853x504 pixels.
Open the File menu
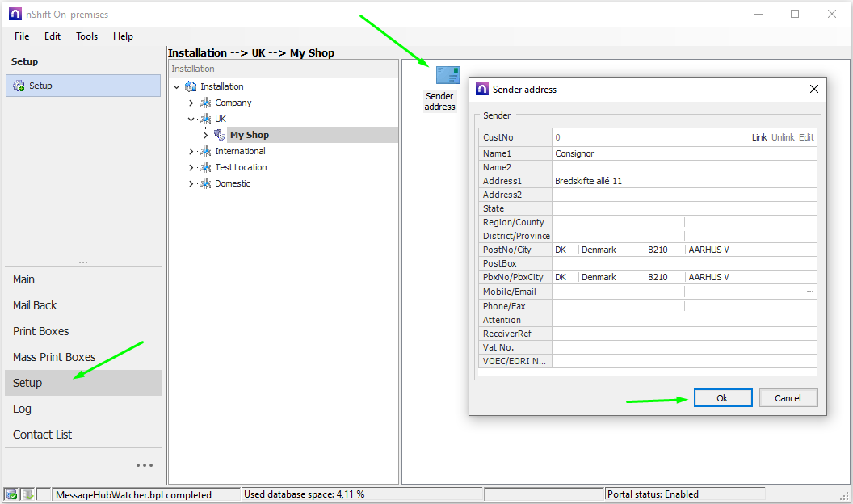[22, 36]
